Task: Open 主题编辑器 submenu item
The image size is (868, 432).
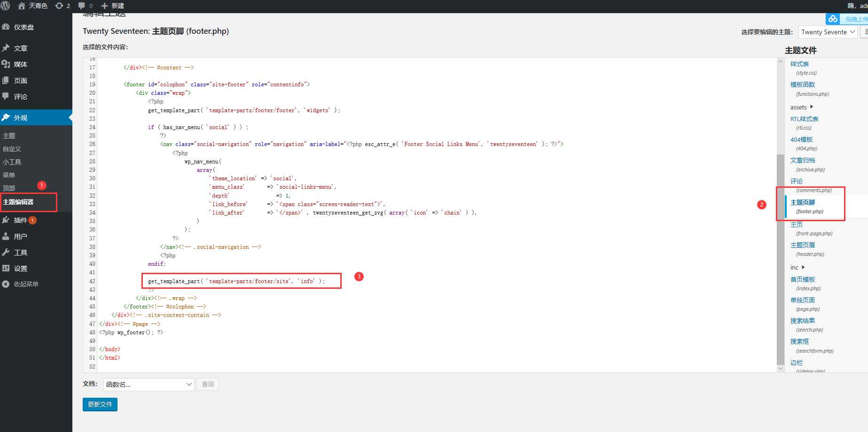Action: [18, 202]
